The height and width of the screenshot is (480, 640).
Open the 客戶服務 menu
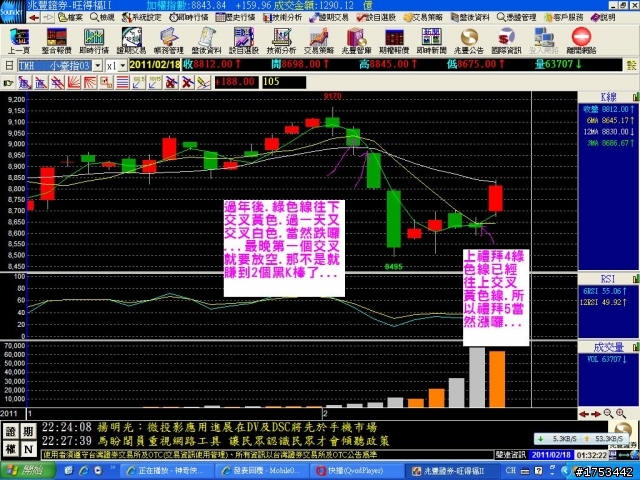pyautogui.click(x=564, y=18)
